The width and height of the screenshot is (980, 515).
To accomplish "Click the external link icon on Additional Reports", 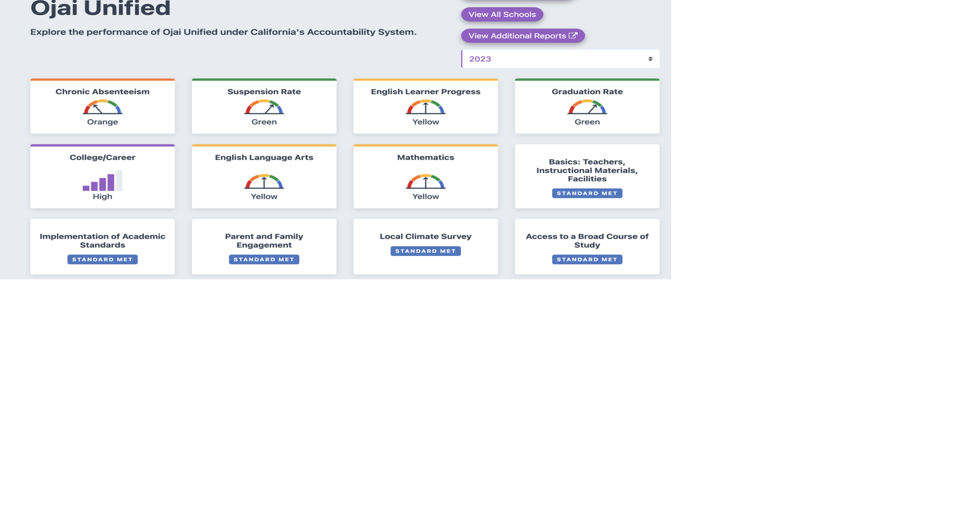I will [573, 35].
